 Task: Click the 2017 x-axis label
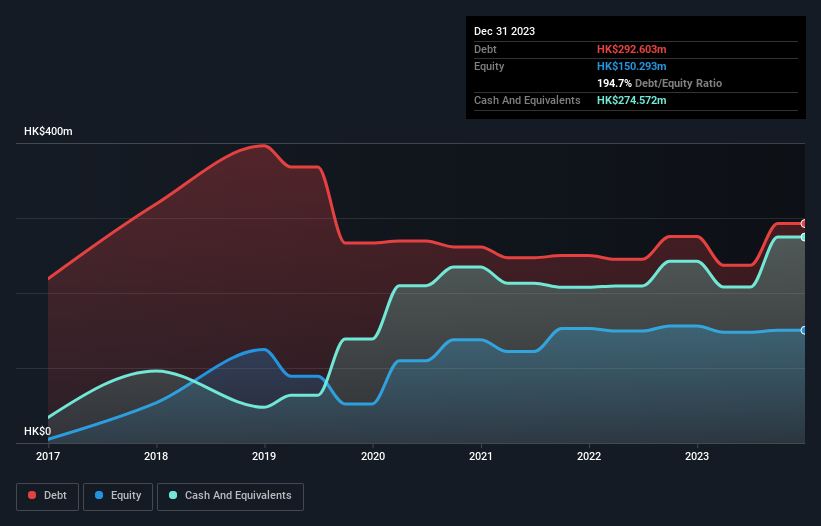click(x=48, y=456)
